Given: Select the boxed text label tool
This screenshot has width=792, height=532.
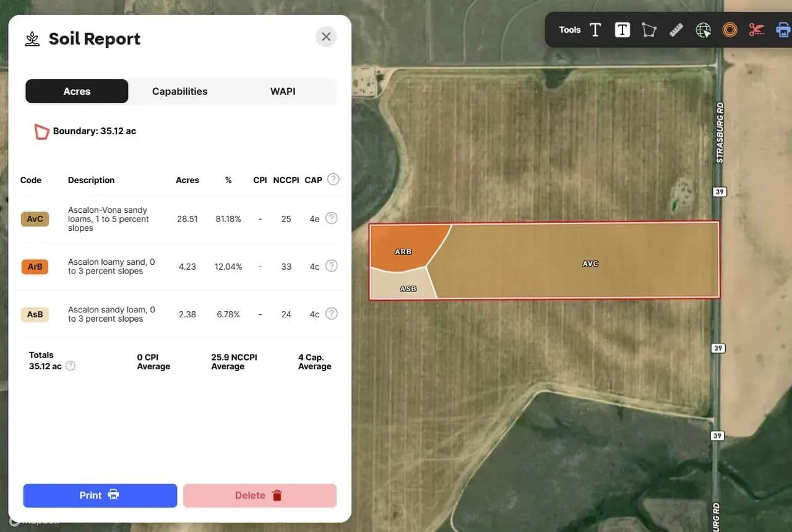Looking at the screenshot, I should (622, 30).
